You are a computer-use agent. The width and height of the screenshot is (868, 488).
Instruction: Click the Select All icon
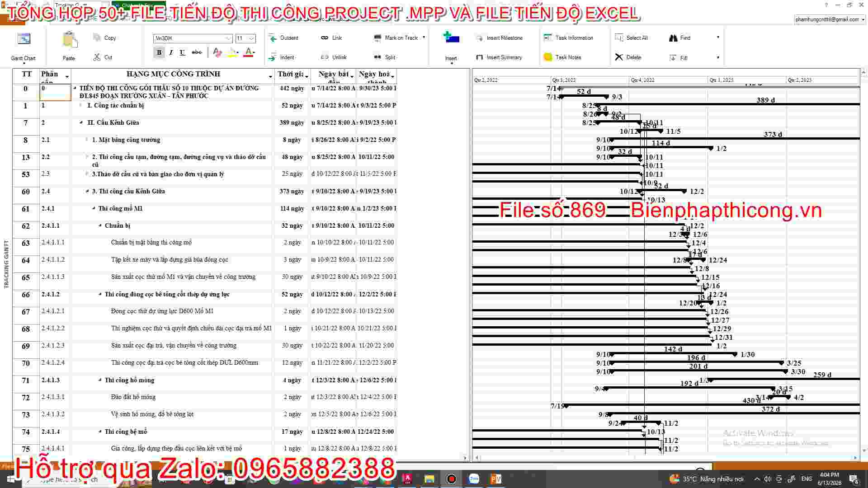(x=619, y=38)
